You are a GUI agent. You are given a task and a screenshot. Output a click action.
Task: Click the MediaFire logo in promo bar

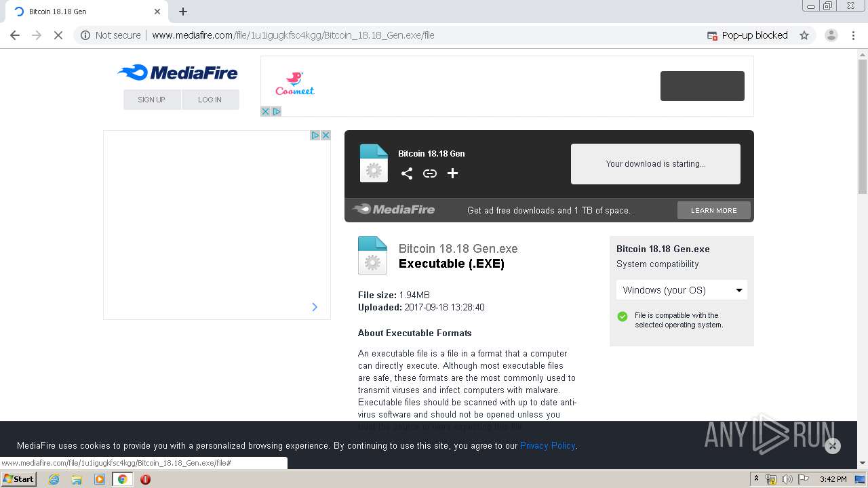coord(393,209)
